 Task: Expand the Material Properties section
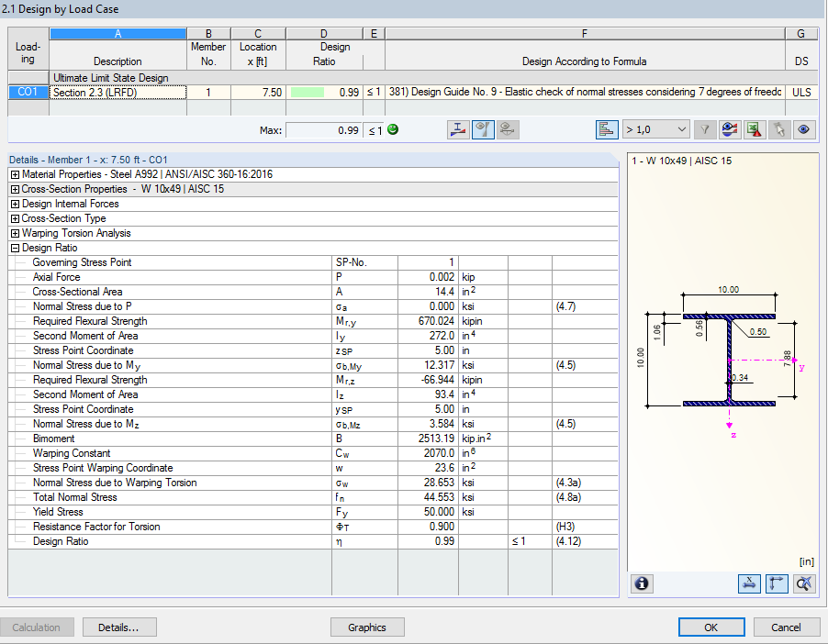click(x=15, y=174)
